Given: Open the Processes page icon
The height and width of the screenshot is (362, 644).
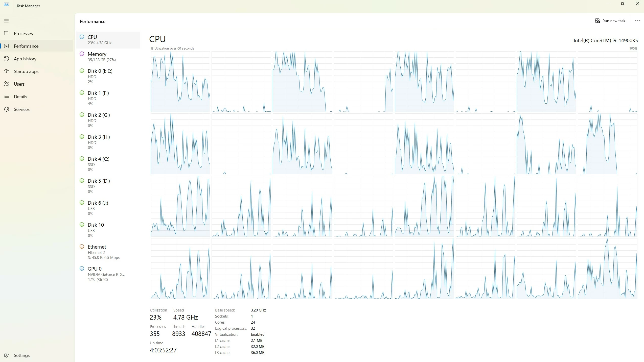Looking at the screenshot, I should coord(6,33).
